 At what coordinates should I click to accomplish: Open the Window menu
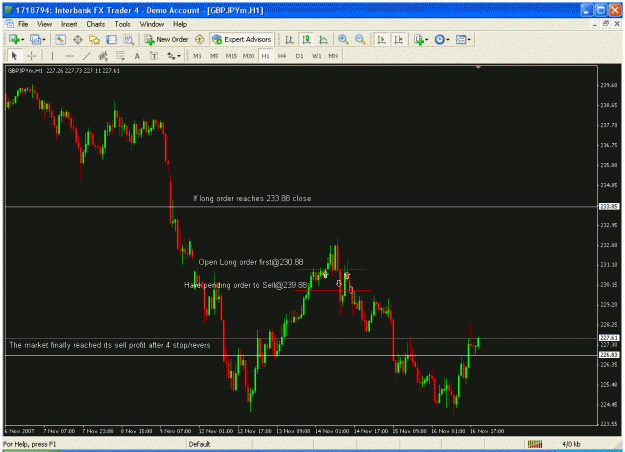151,24
